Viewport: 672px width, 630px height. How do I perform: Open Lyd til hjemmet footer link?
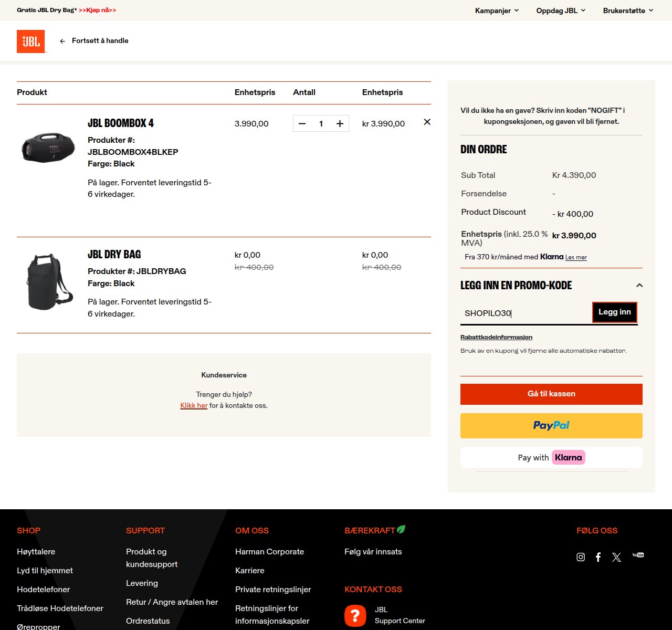[x=45, y=570]
